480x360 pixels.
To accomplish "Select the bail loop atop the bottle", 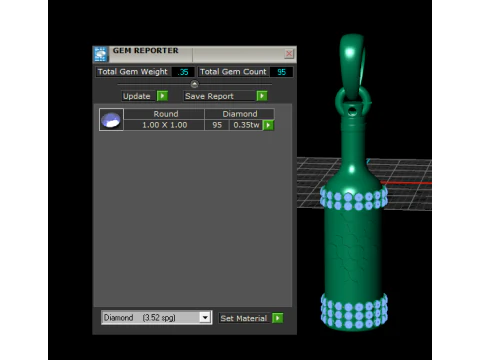I will [x=352, y=67].
